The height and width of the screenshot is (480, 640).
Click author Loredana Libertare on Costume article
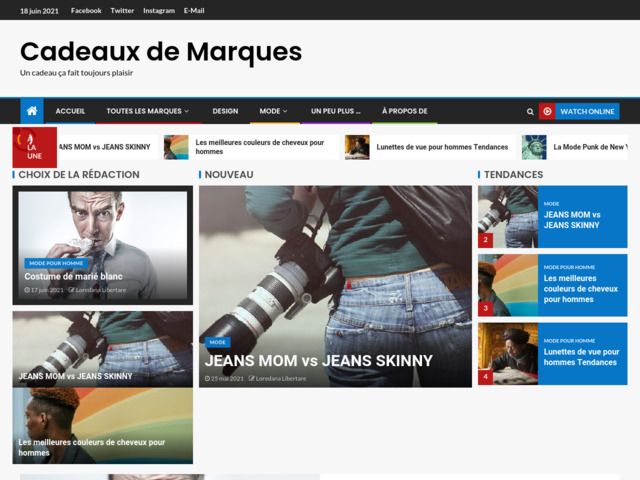tap(98, 290)
